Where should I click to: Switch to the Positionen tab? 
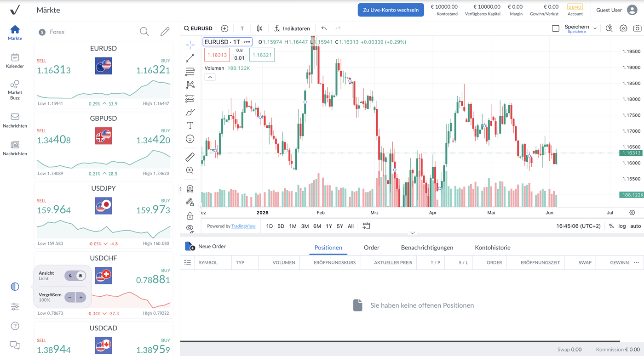328,248
